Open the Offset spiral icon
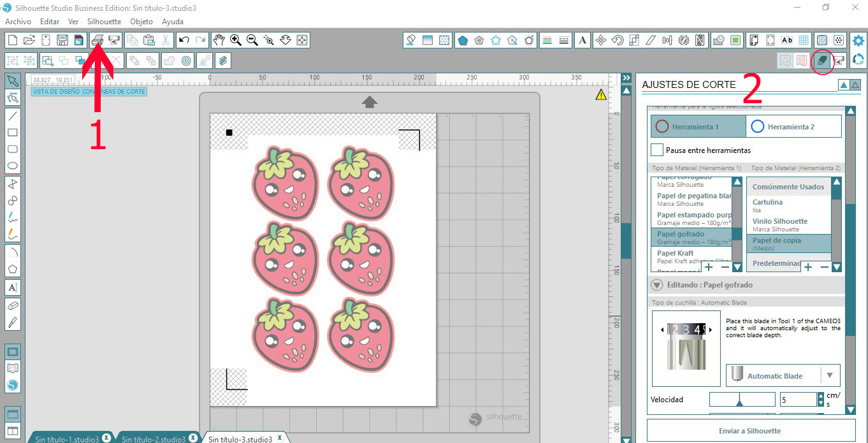The image size is (868, 443). click(822, 40)
